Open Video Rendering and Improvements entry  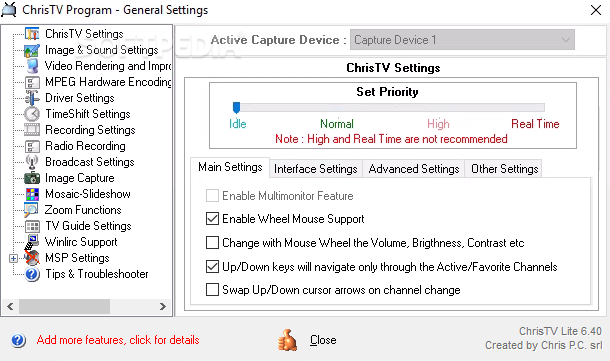(108, 66)
